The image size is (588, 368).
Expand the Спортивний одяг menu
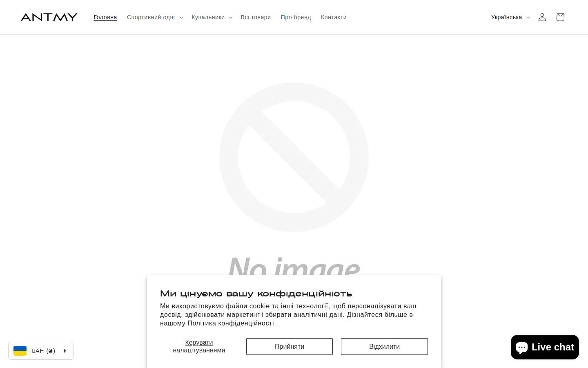pyautogui.click(x=155, y=17)
